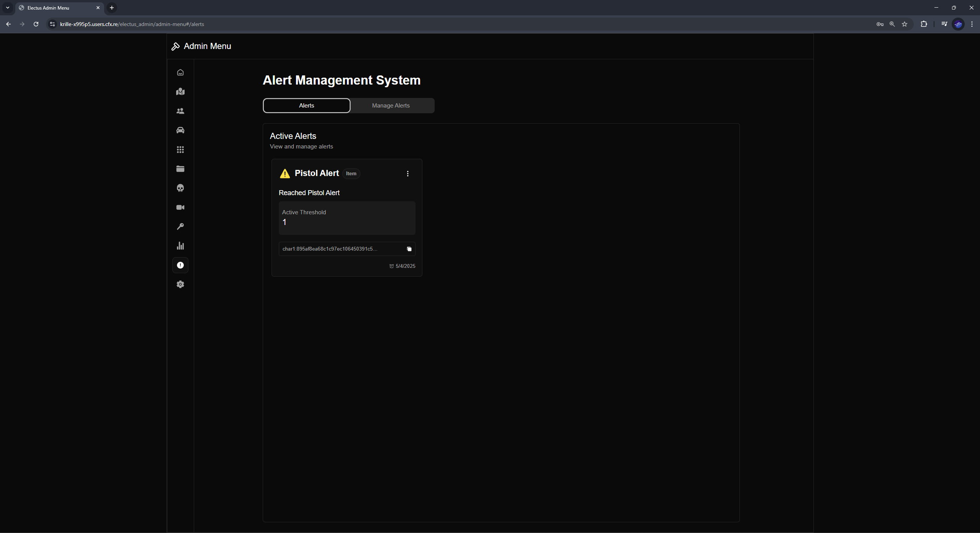
Task: Select the map icon in the sidebar
Action: (x=180, y=91)
